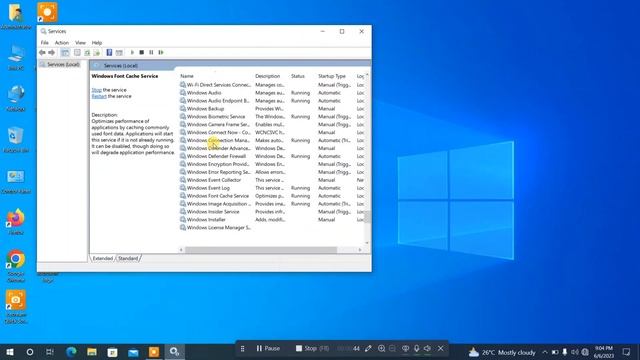Open the File menu

(x=44, y=42)
